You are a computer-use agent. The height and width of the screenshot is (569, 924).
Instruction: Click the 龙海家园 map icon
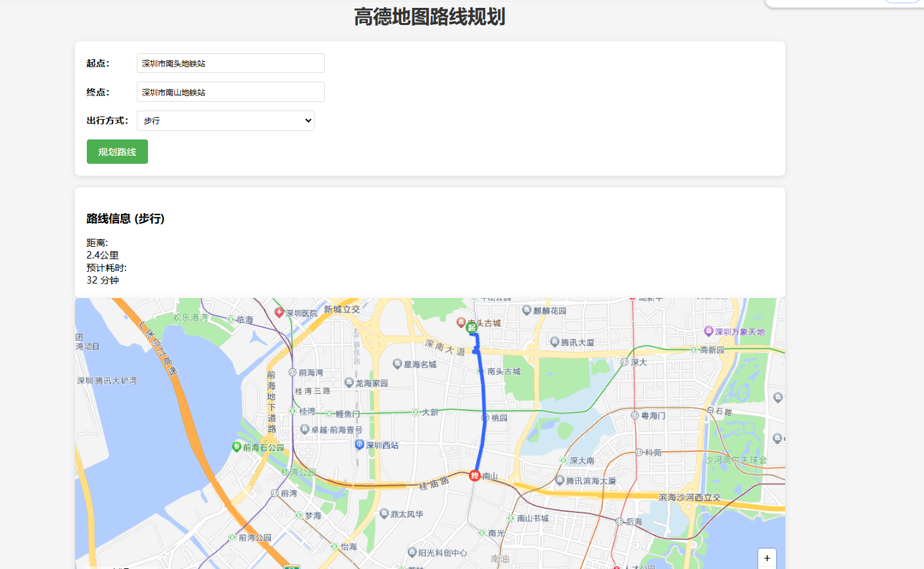[x=349, y=382]
